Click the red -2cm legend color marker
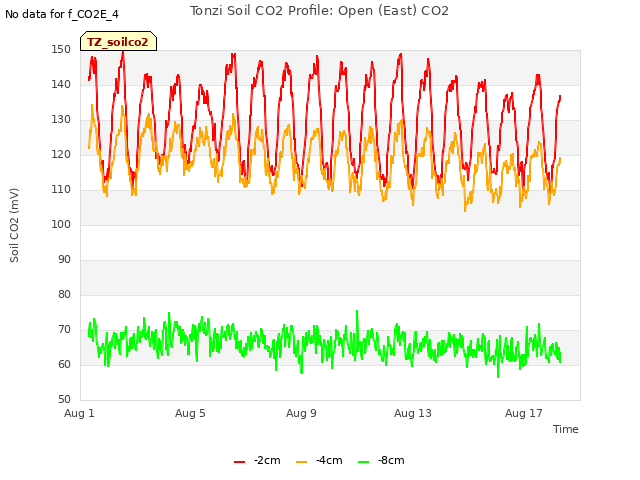This screenshot has height=480, width=640. [x=239, y=462]
